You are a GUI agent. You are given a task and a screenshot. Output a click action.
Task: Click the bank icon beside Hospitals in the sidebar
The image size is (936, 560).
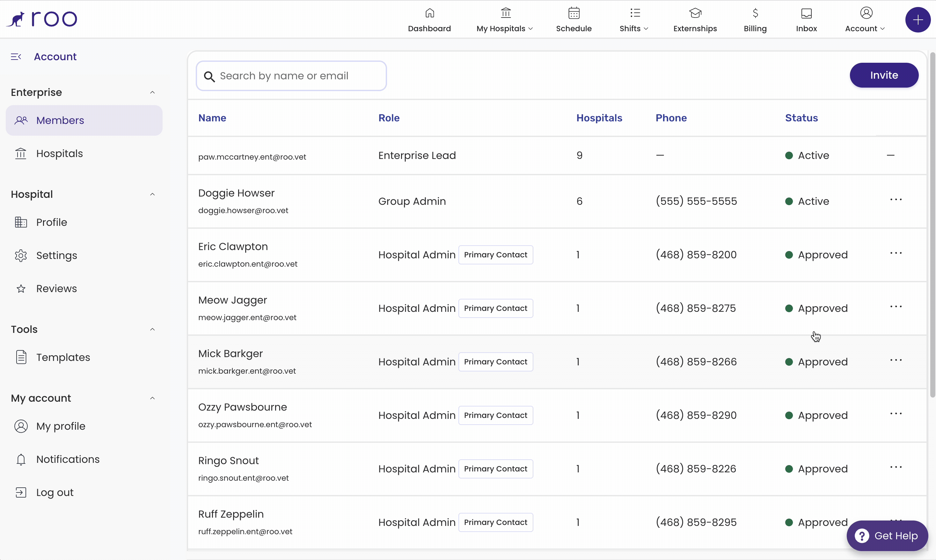[21, 154]
